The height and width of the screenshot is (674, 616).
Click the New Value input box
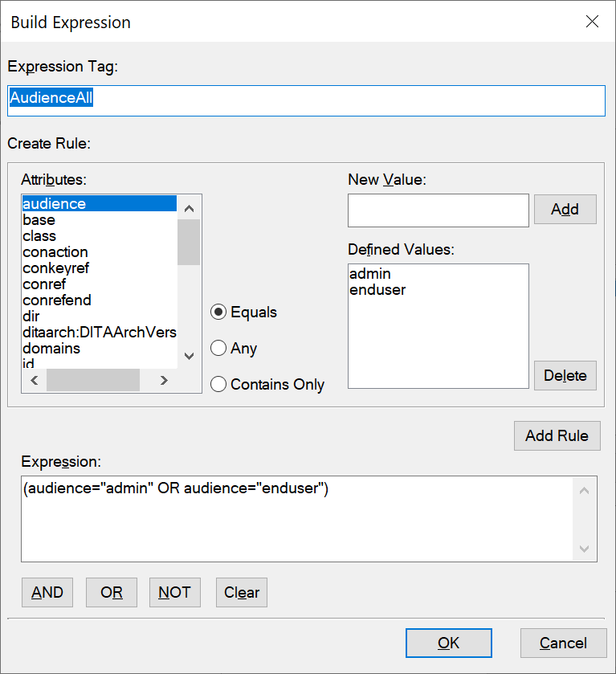(x=438, y=210)
